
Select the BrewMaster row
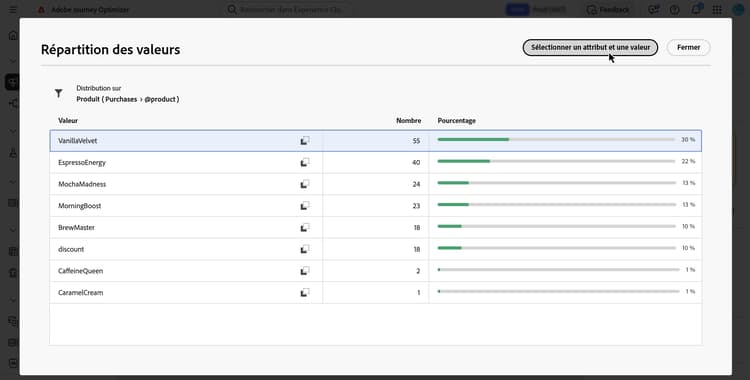point(375,227)
